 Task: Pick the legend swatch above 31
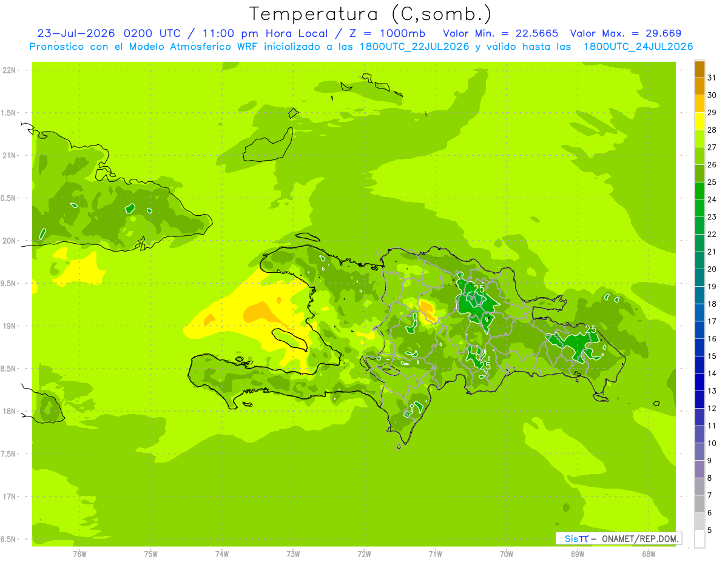click(699, 69)
